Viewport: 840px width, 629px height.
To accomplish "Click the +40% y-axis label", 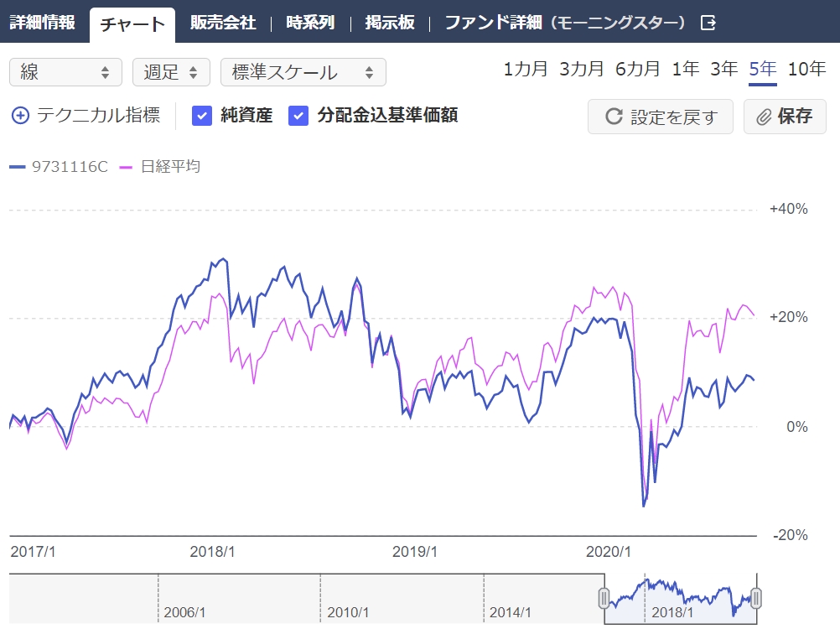I will point(789,209).
